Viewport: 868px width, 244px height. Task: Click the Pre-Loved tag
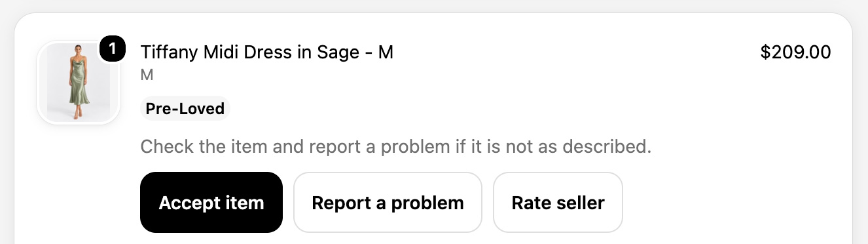coord(185,109)
